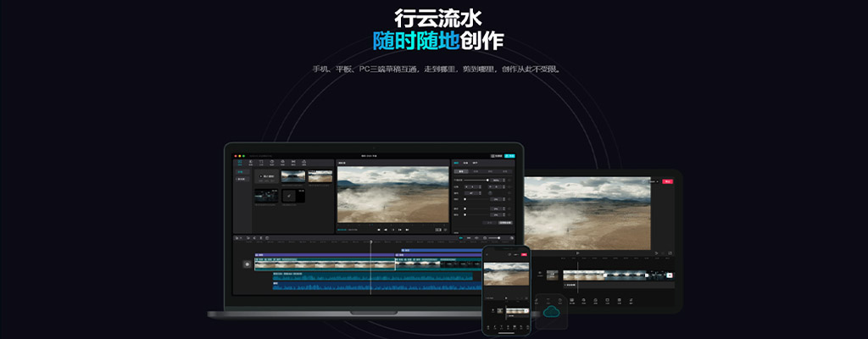Click back arrow at phone top-left
This screenshot has width=868, height=339.
point(487,254)
